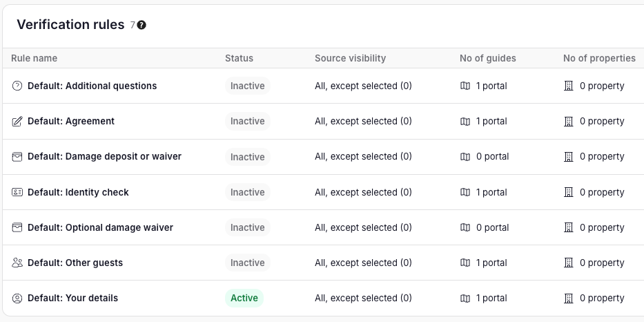This screenshot has height=322, width=644.
Task: Click the building icon in Identity check row
Action: 569,192
